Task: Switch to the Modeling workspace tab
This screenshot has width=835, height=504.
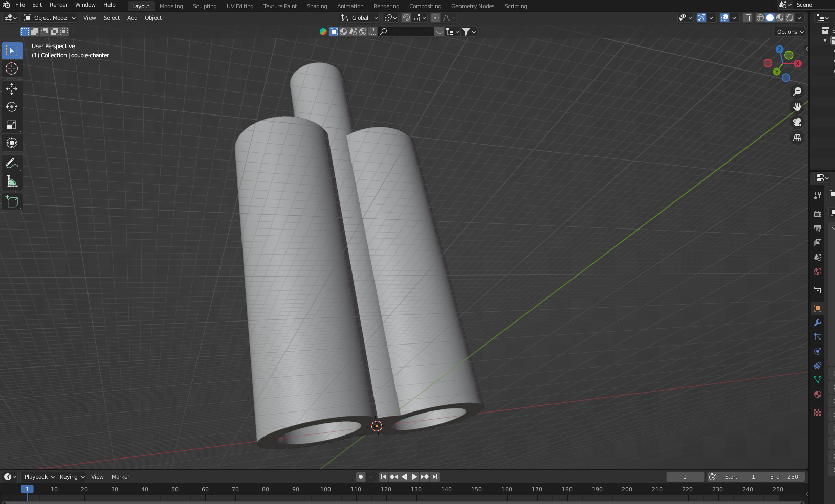Action: tap(171, 6)
